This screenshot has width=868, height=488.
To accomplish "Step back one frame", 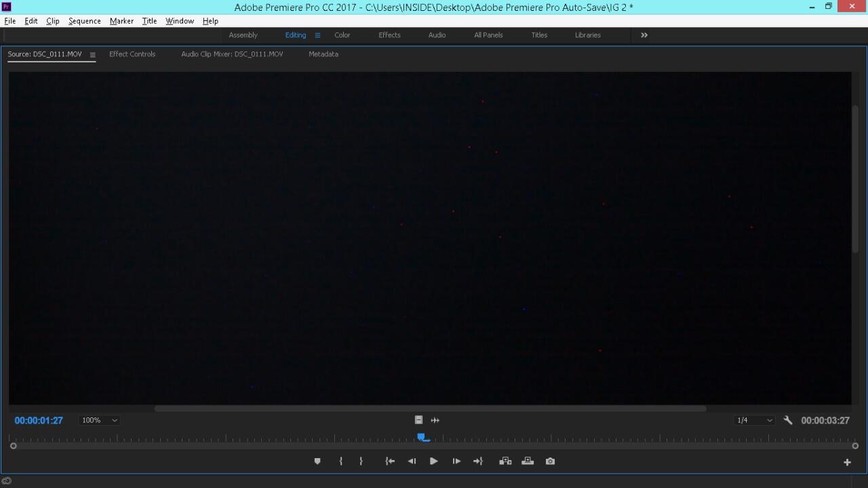I will pos(412,462).
